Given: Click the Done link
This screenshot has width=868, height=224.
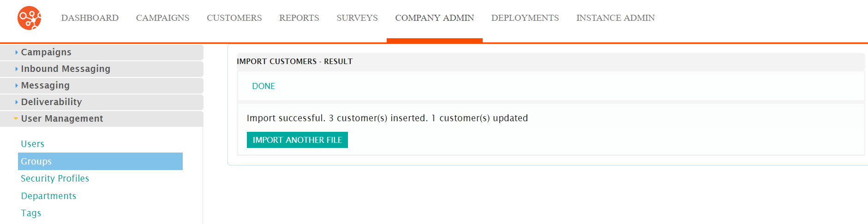Looking at the screenshot, I should click(x=263, y=86).
